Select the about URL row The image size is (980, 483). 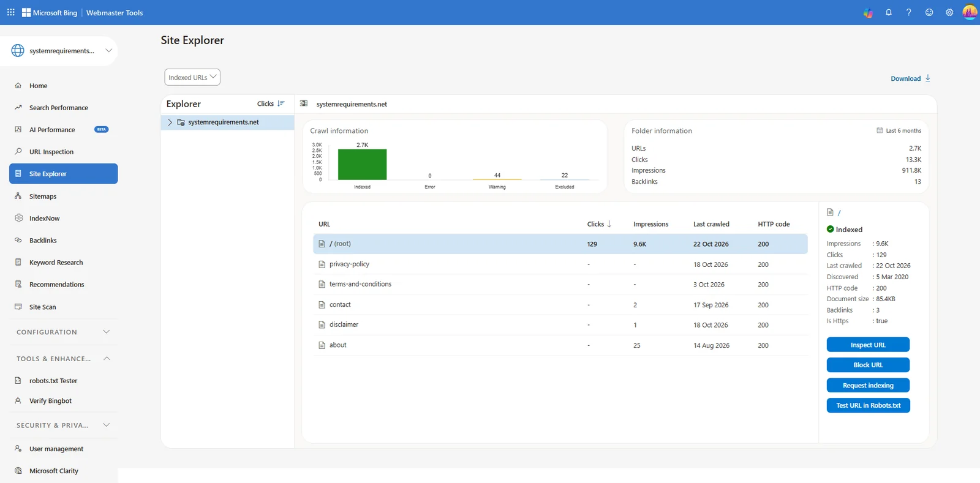(560, 345)
